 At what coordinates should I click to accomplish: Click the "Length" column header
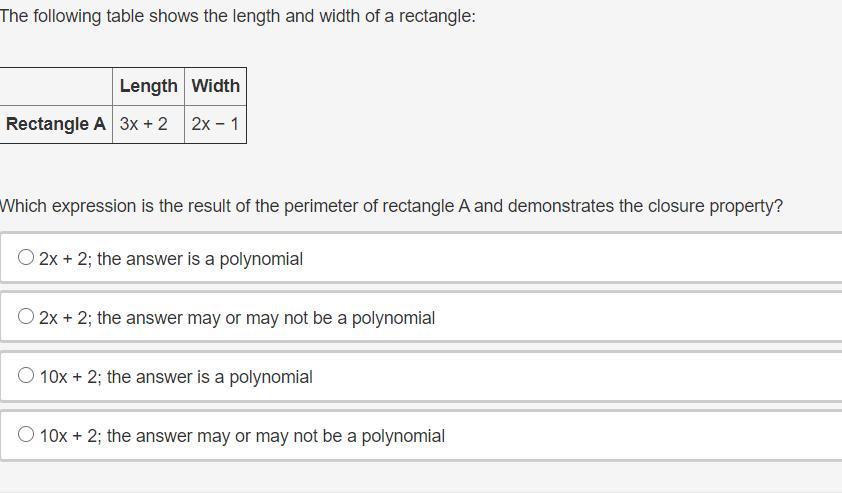[x=148, y=86]
